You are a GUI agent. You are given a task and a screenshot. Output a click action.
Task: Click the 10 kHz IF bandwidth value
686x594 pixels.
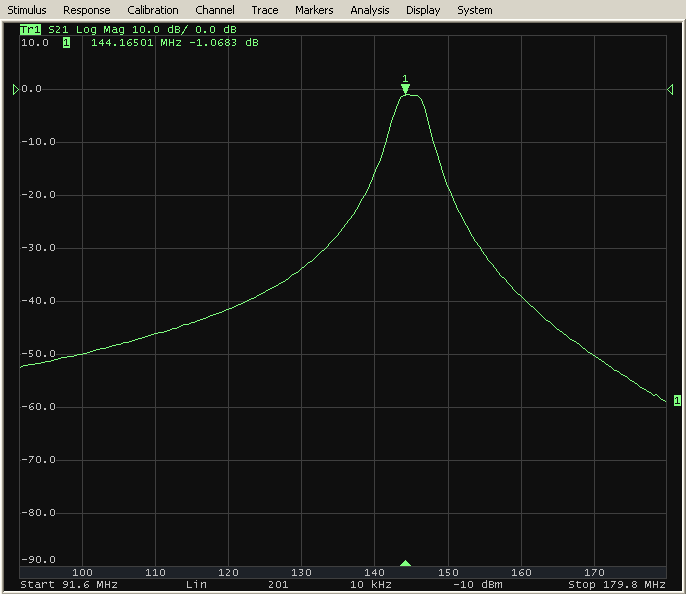(x=371, y=585)
